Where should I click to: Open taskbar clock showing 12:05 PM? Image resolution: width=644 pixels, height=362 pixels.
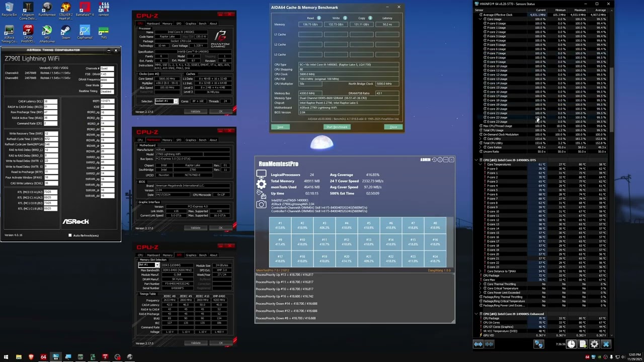coord(634,357)
